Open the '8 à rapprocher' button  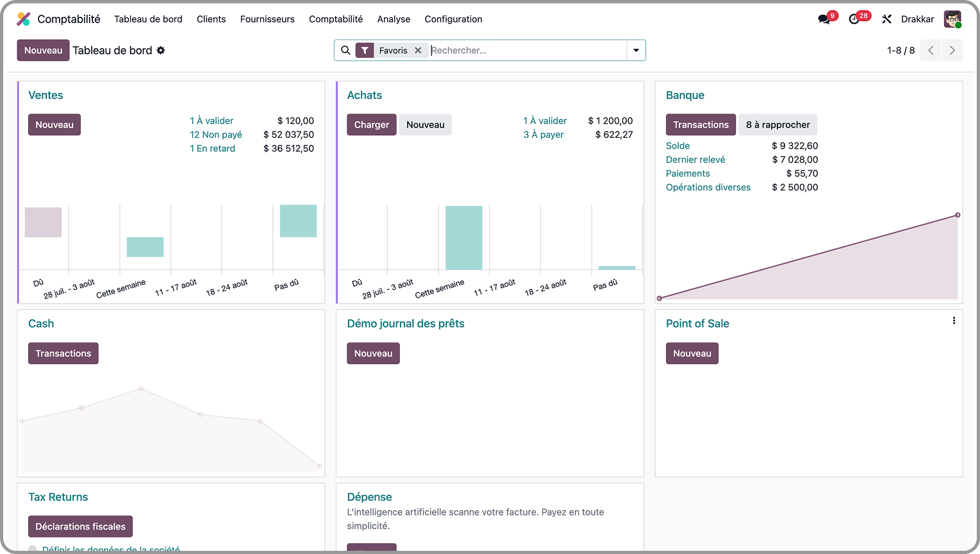tap(777, 125)
